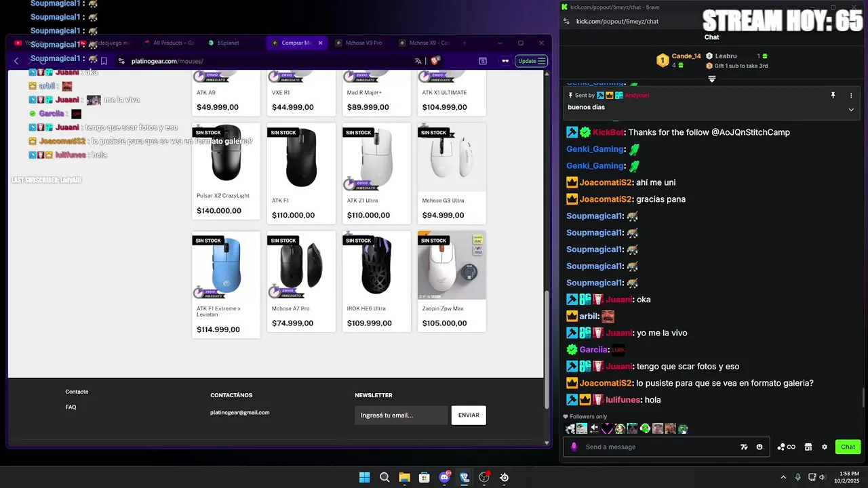This screenshot has width=868, height=488.
Task: Bookmark the platinogear page
Action: click(104, 61)
